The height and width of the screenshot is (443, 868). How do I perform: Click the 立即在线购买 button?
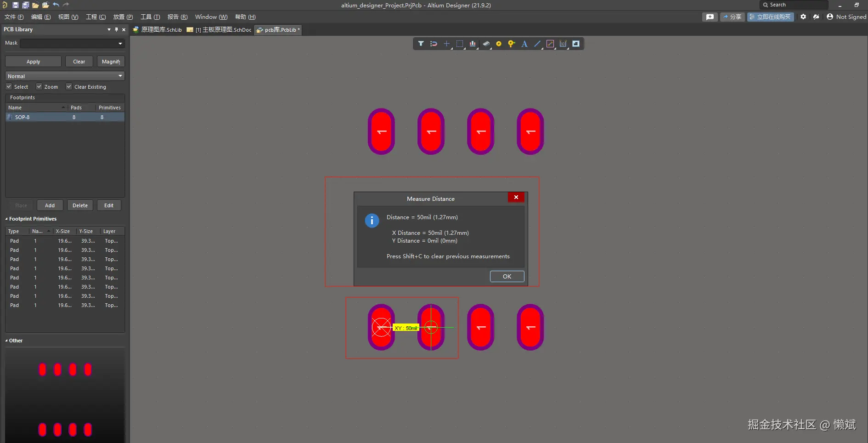770,17
